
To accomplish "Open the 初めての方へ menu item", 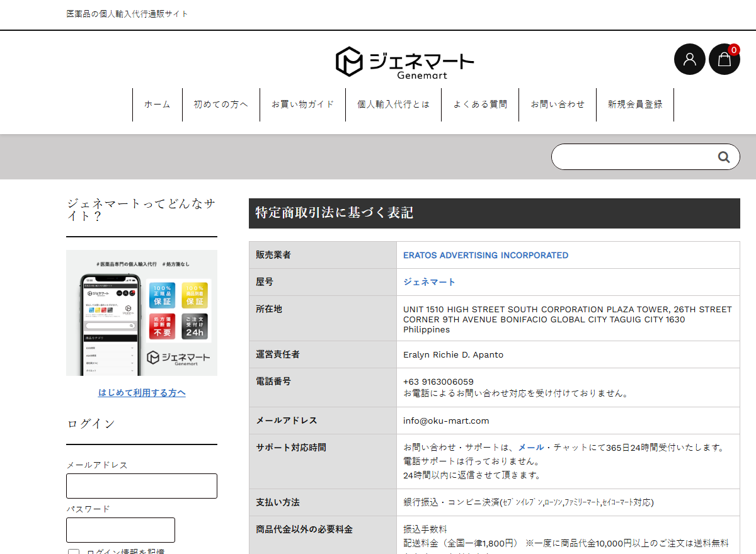I will 221,105.
